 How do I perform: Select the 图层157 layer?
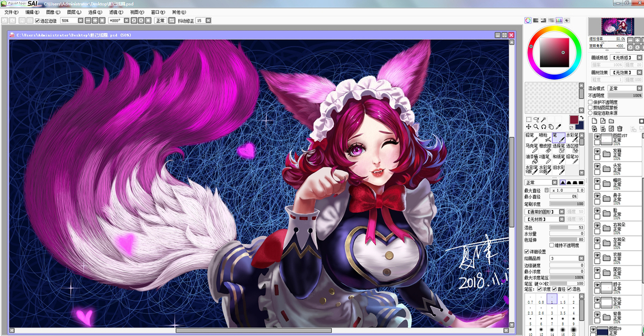617,139
